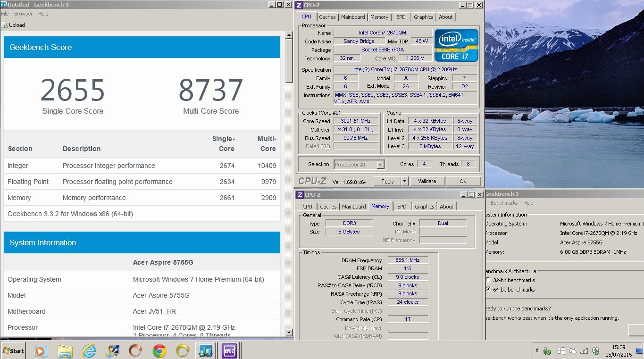Switch to Graphics tab in the memory-timings CPU-Z window
The width and height of the screenshot is (644, 359).
point(425,207)
